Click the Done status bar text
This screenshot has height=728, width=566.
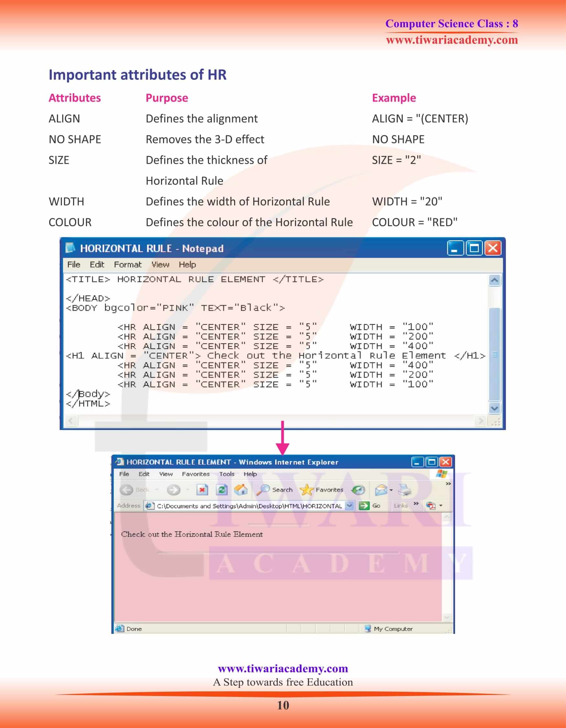(x=134, y=629)
